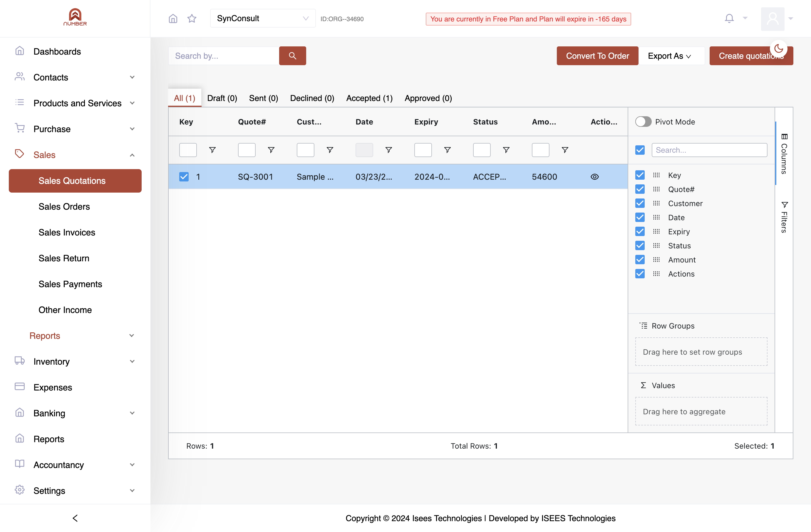The image size is (811, 532).
Task: Uncheck the Key column checkbox
Action: point(640,175)
